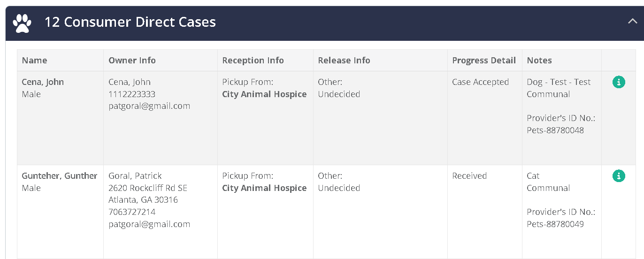Collapse the Consumer Direct Cases panel
This screenshot has height=259, width=644.
(632, 22)
